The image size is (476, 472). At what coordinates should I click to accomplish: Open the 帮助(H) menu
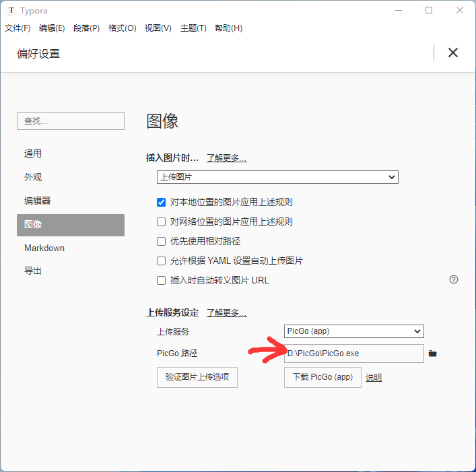(229, 28)
